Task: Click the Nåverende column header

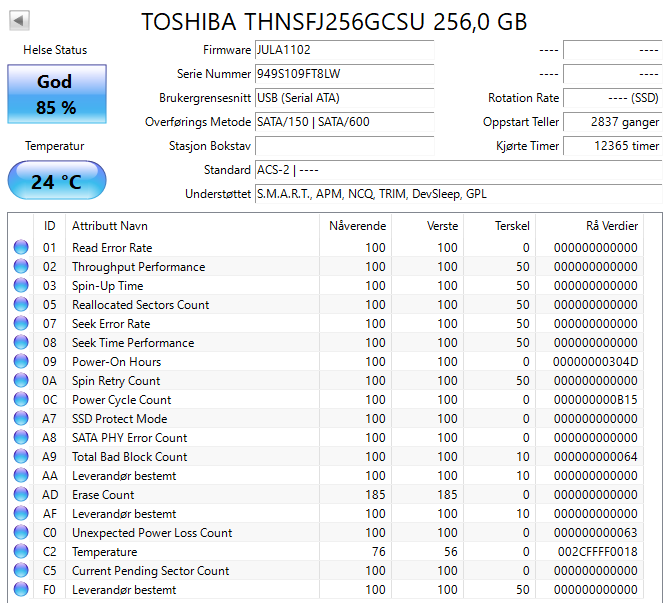Action: click(357, 225)
